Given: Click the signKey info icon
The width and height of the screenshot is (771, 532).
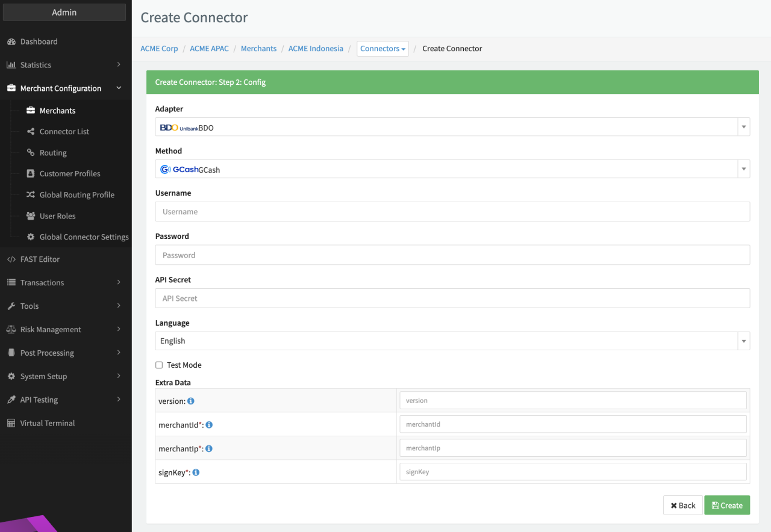Looking at the screenshot, I should coord(196,473).
